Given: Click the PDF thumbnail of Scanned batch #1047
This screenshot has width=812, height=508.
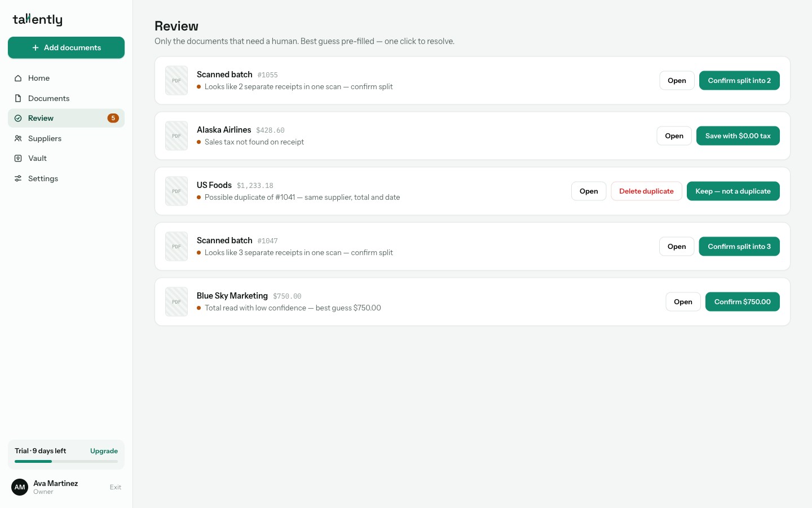Looking at the screenshot, I should [176, 247].
